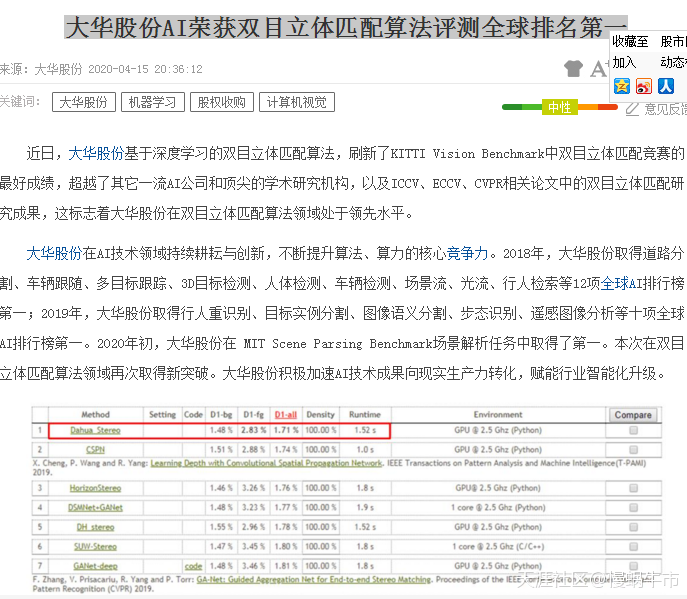Open DSMNet+GANet method link
687x599 pixels.
pyautogui.click(x=95, y=507)
